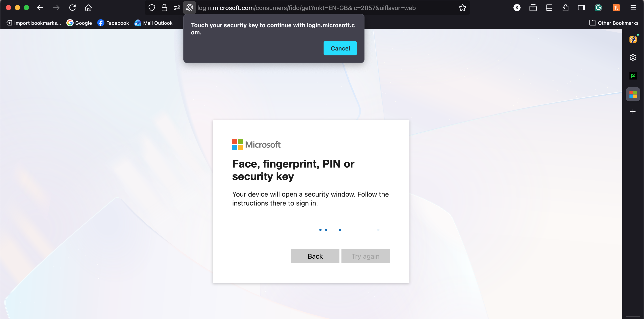Click the address bar URL field
The height and width of the screenshot is (319, 644).
click(306, 8)
